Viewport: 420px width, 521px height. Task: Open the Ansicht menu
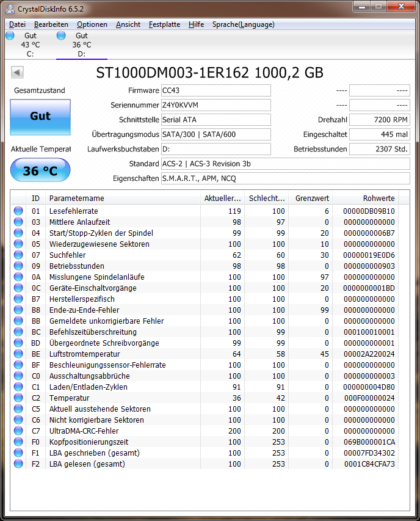point(128,24)
